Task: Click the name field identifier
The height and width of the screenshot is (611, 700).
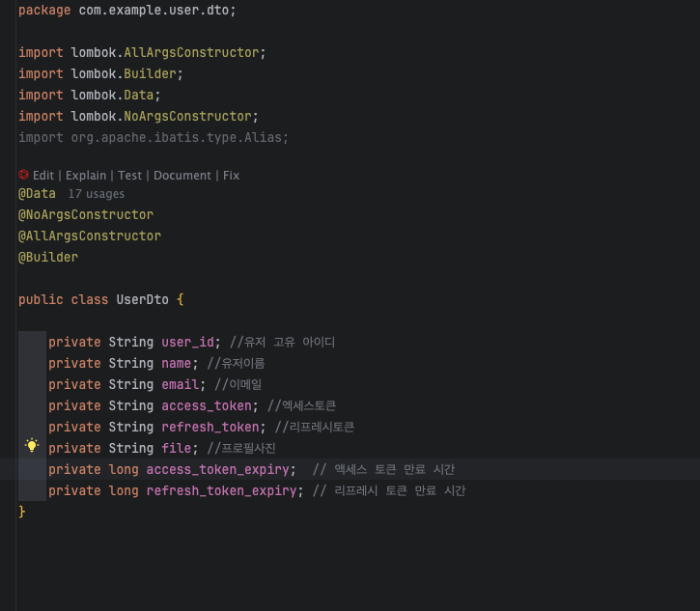Action: pyautogui.click(x=176, y=363)
